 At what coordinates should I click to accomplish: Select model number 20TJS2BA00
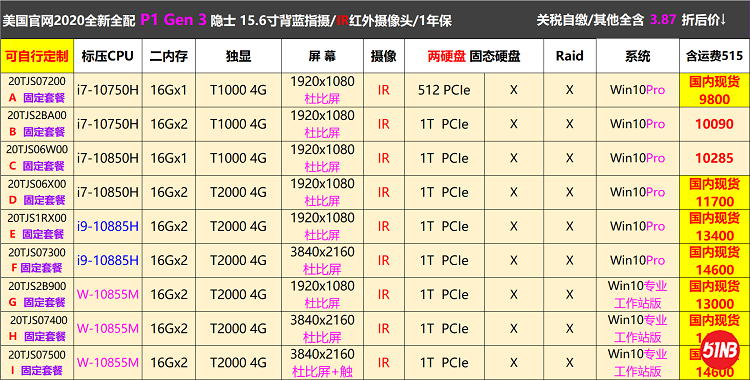point(37,115)
